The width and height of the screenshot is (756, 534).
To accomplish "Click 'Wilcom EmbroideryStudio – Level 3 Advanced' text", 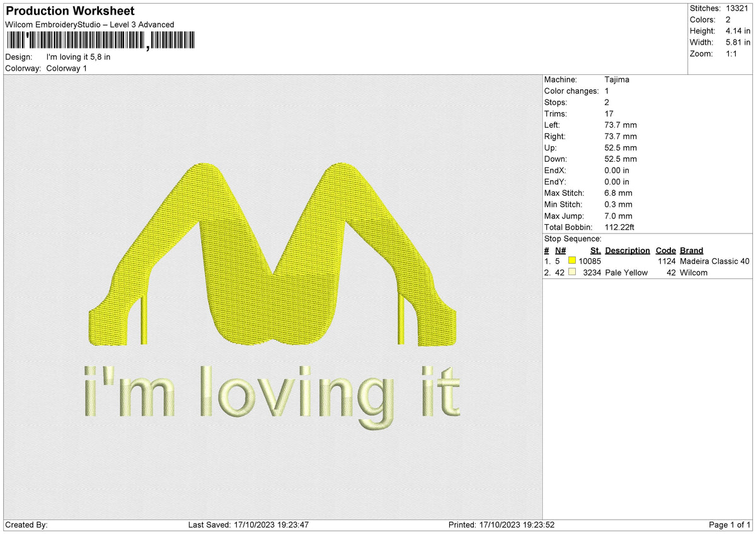I will (x=89, y=25).
